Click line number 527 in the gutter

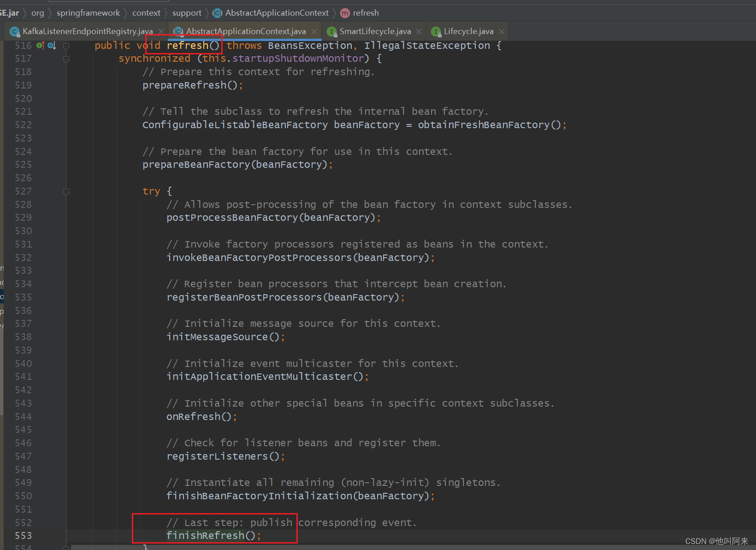click(24, 191)
